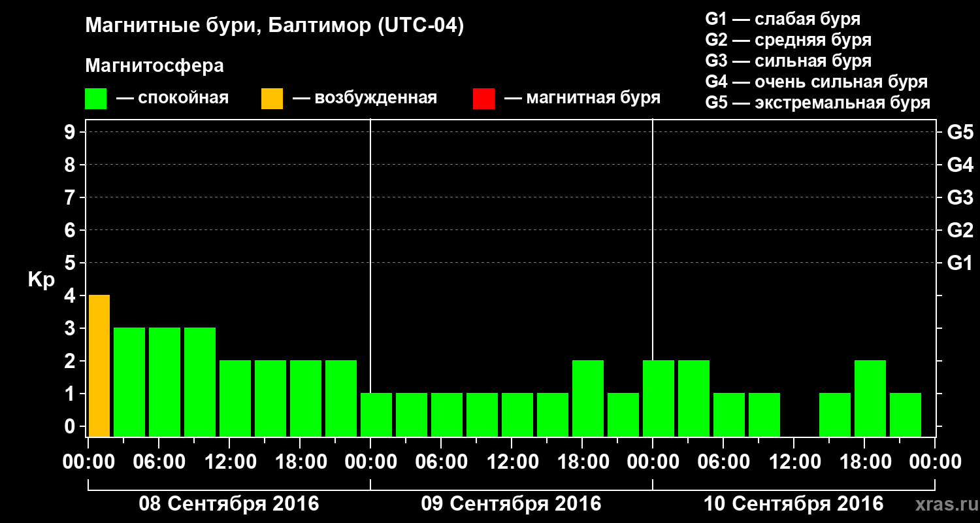Click the G1 label on right axis
The width and height of the screenshot is (980, 523).
click(x=960, y=263)
